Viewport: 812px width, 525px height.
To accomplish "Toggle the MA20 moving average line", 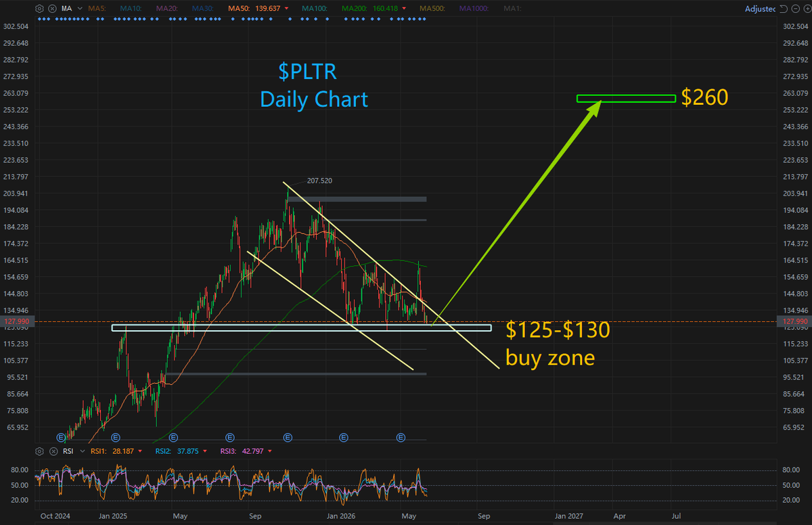I will click(x=166, y=9).
